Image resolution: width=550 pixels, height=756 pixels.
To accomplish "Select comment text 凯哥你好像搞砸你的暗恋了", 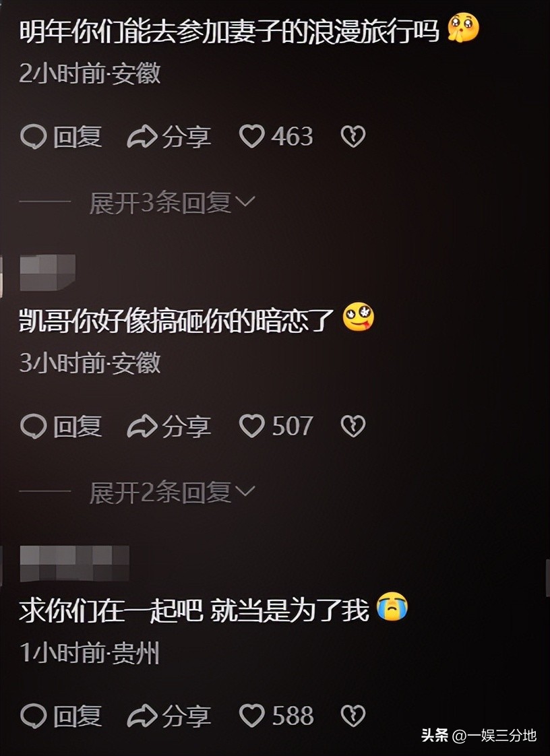I will tap(177, 320).
